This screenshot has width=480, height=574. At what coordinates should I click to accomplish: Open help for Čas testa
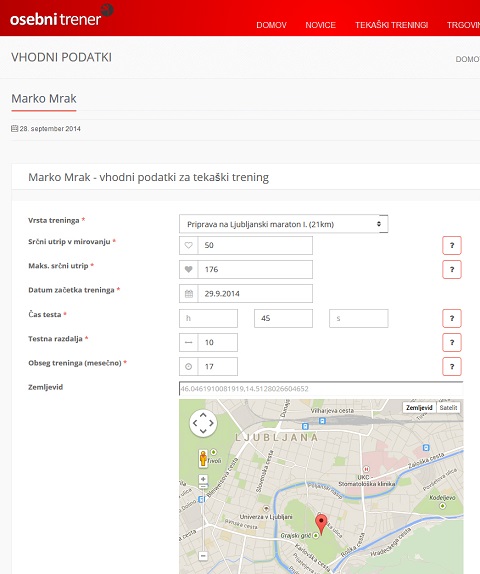[x=452, y=318]
